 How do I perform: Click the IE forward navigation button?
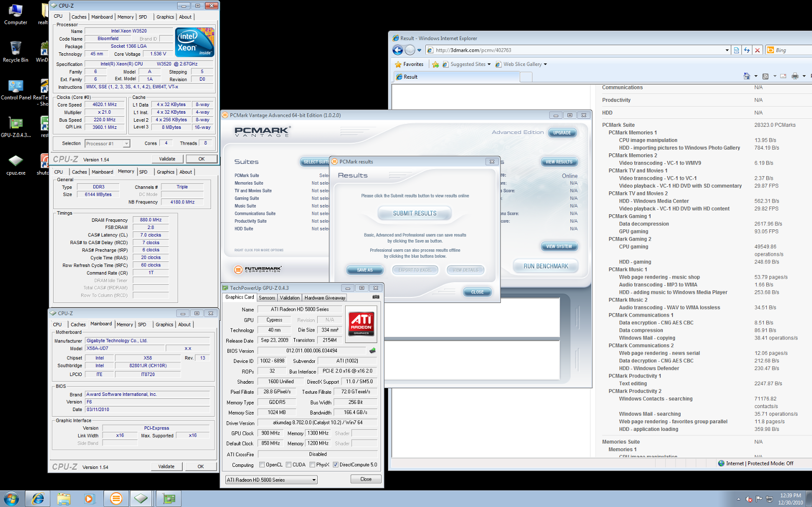click(x=410, y=50)
